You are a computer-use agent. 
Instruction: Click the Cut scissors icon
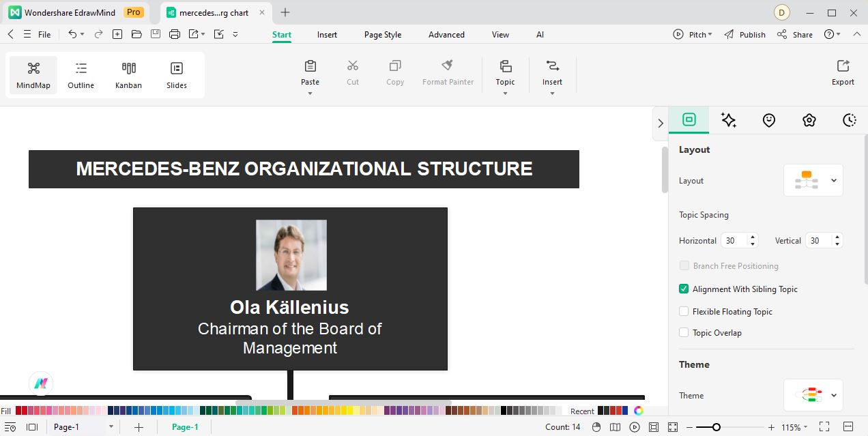click(353, 66)
